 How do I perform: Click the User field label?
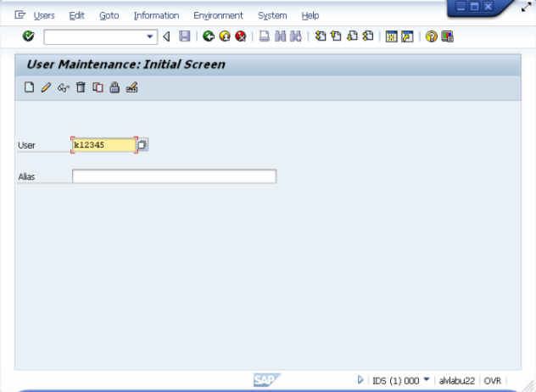26,145
